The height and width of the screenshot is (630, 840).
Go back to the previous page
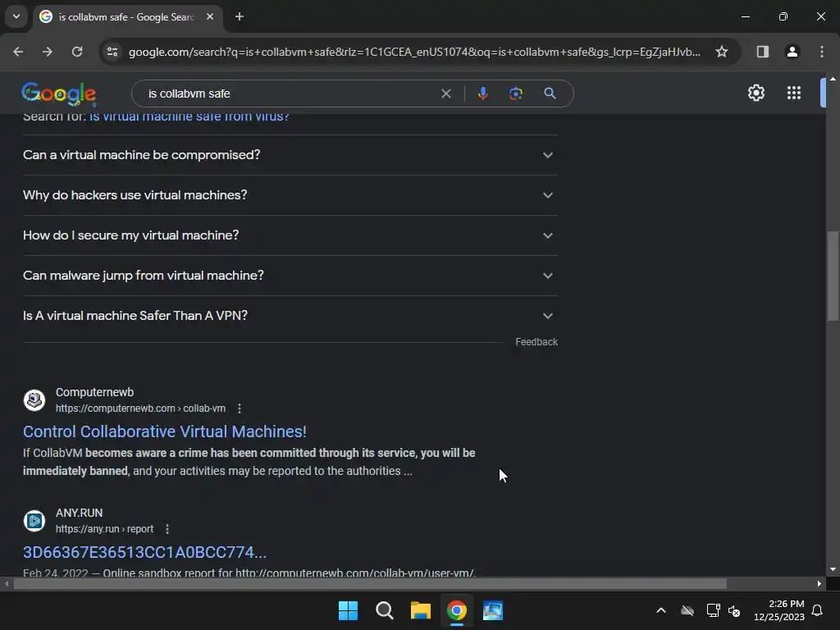pyautogui.click(x=18, y=52)
